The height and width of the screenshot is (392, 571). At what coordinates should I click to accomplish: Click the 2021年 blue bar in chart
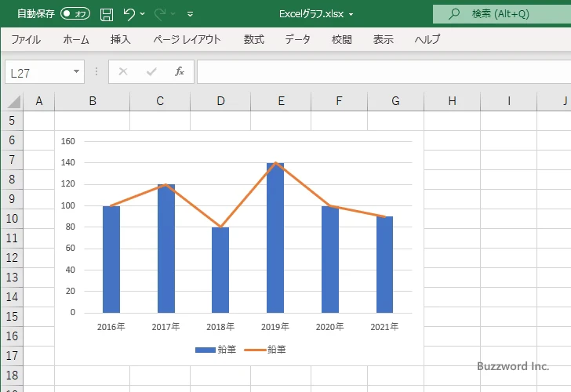tap(384, 265)
